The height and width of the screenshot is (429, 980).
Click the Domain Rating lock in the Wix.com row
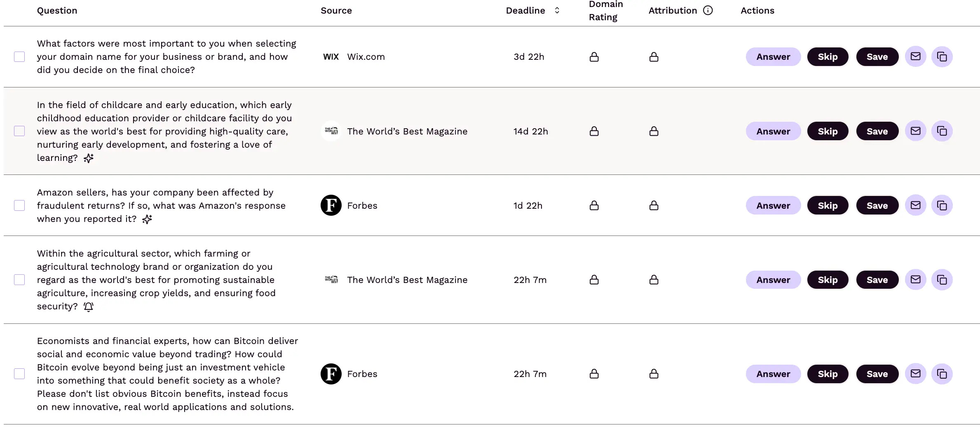click(594, 57)
